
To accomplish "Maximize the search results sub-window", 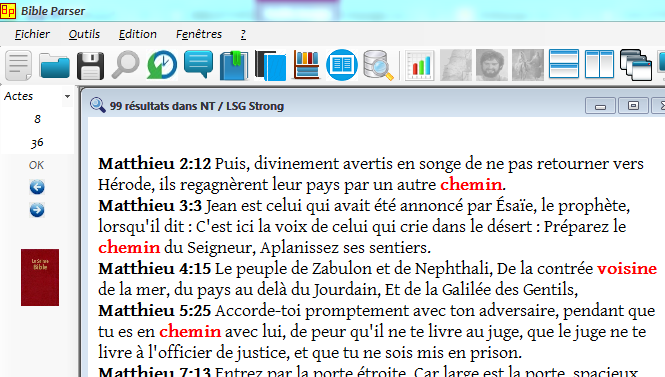I will pyautogui.click(x=633, y=106).
